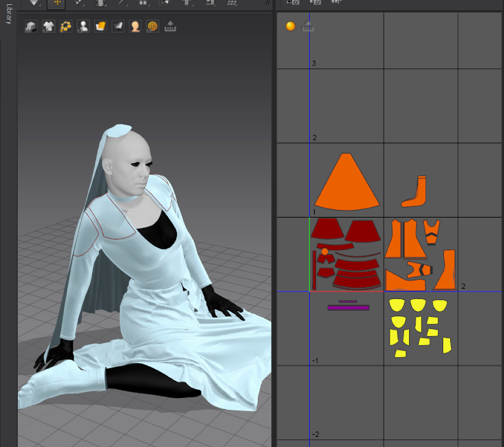Select the large orange cone pattern piece

click(347, 182)
